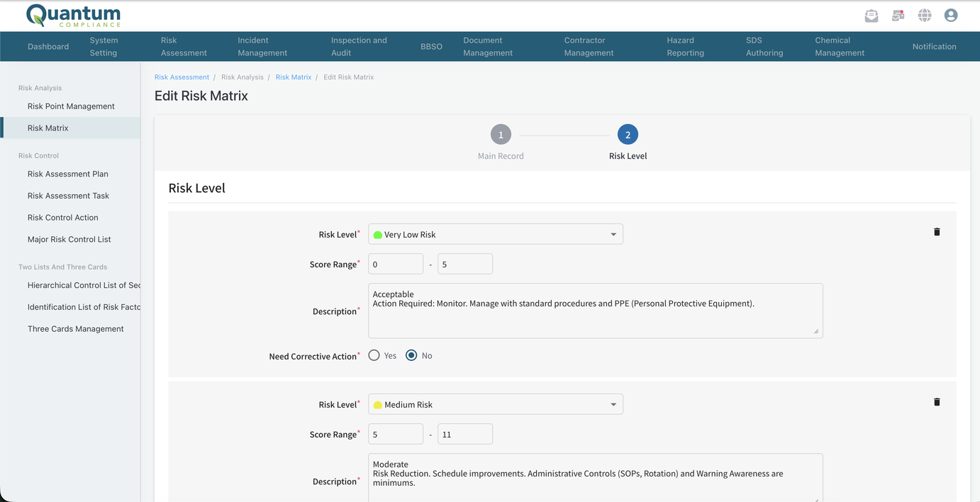Open the Notification menu
The image size is (980, 502).
coord(934,47)
